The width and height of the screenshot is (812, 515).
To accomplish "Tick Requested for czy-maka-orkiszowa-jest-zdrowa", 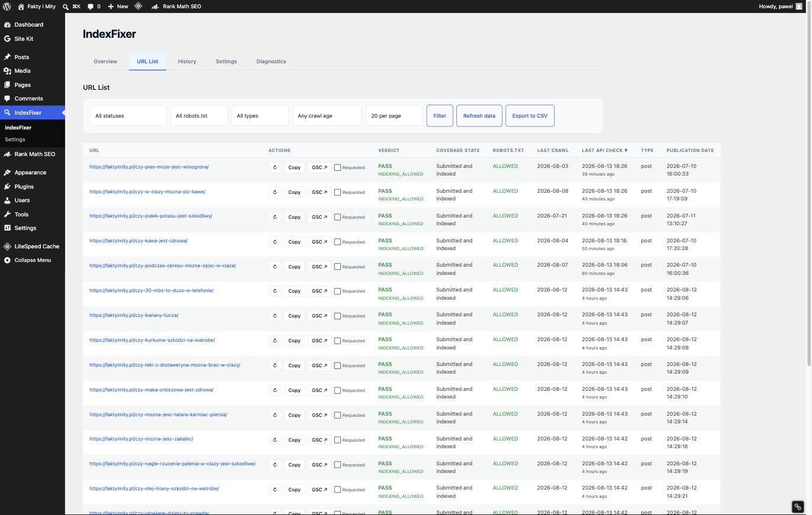I will tap(337, 390).
